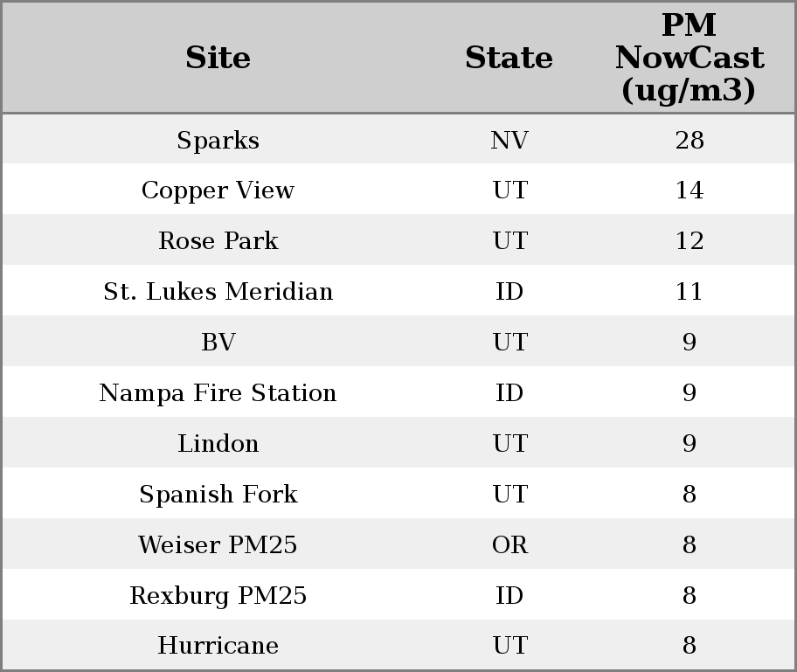
Task: Select the Spanish Fork site name
Action: [x=218, y=495]
